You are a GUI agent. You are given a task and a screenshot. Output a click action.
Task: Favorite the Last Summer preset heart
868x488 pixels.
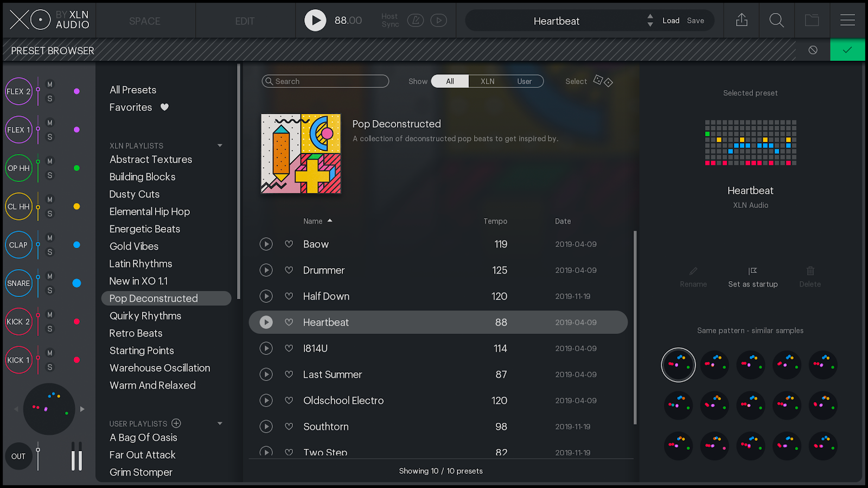tap(289, 375)
